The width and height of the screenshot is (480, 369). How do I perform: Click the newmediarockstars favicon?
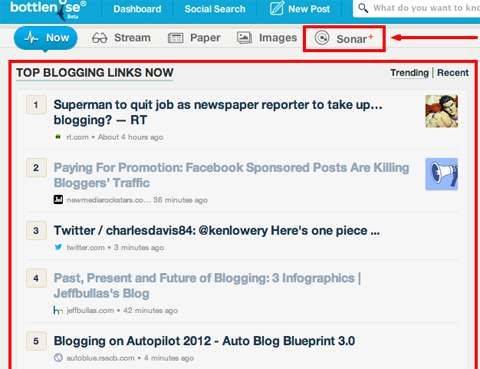pyautogui.click(x=58, y=200)
